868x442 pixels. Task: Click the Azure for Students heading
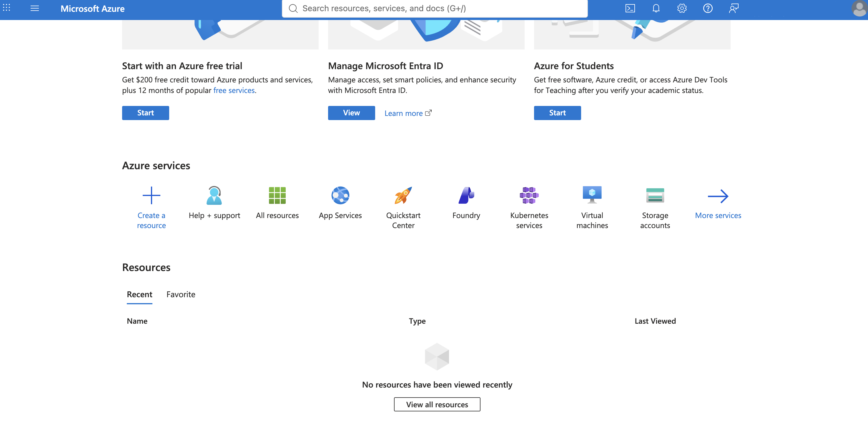(573, 66)
